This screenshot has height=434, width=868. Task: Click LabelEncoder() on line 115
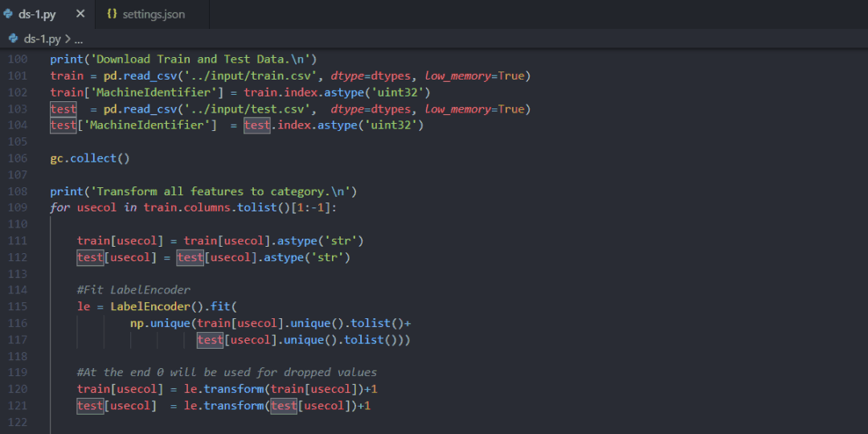(156, 307)
